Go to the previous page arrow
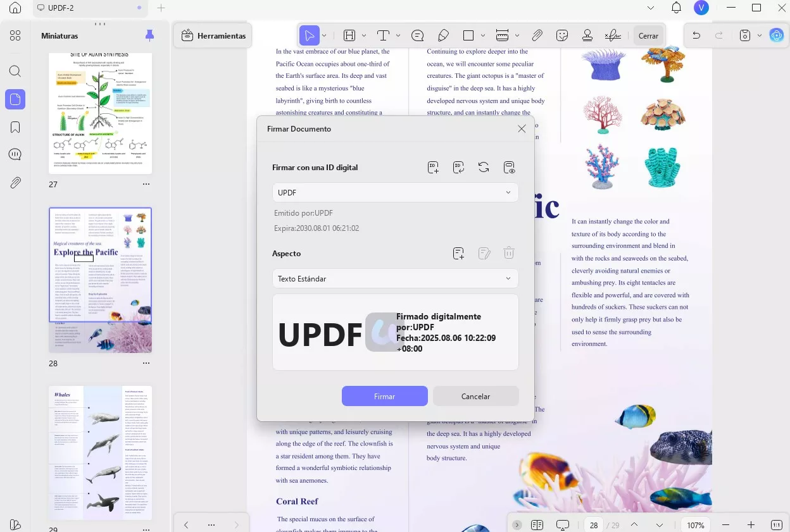The height and width of the screenshot is (532, 790). pos(634,525)
